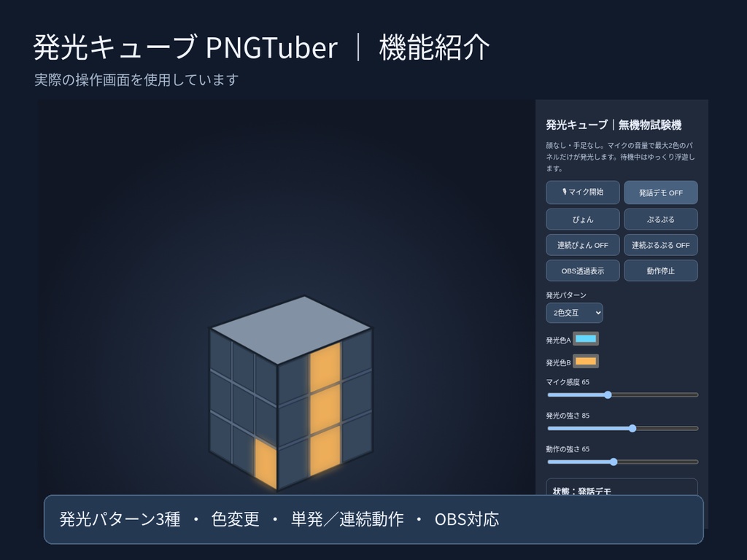Toggle 連続ぴょん OFF continuous jump
The width and height of the screenshot is (747, 560).
(583, 245)
